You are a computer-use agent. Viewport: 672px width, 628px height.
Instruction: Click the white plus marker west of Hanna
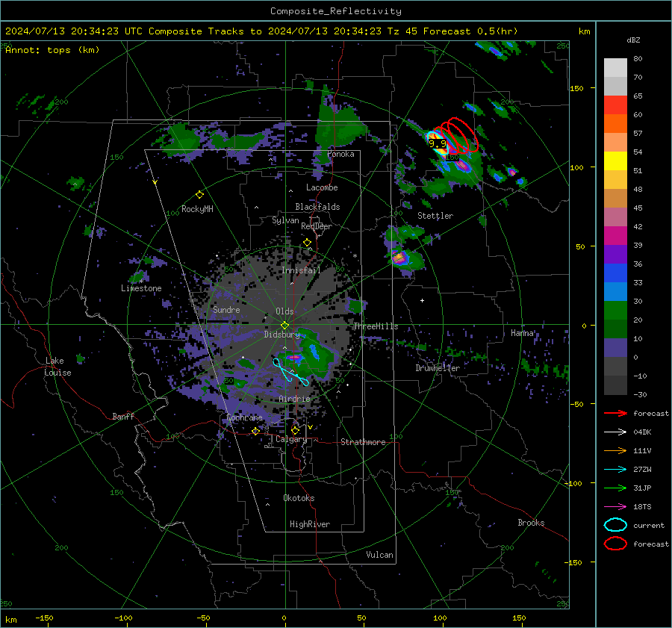coord(422,300)
